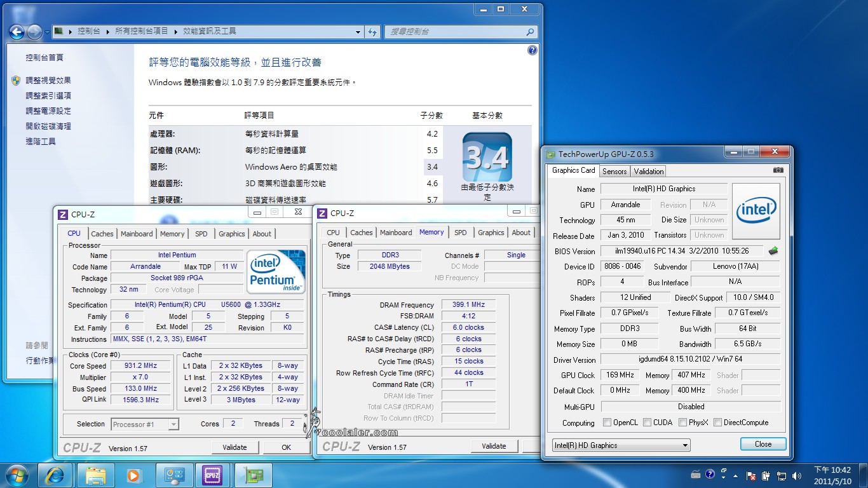The height and width of the screenshot is (488, 868).
Task: Toggle the CUDA checkbox in GPU-Z
Action: (647, 423)
